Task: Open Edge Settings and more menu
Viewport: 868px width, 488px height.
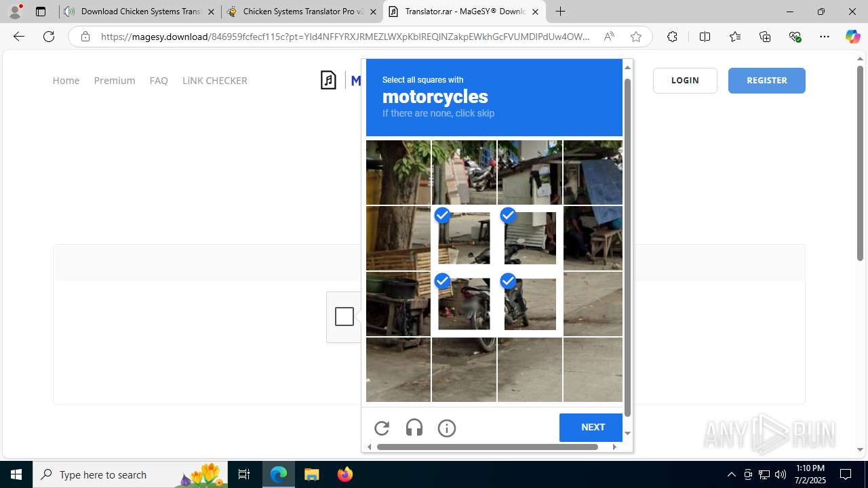Action: (825, 37)
